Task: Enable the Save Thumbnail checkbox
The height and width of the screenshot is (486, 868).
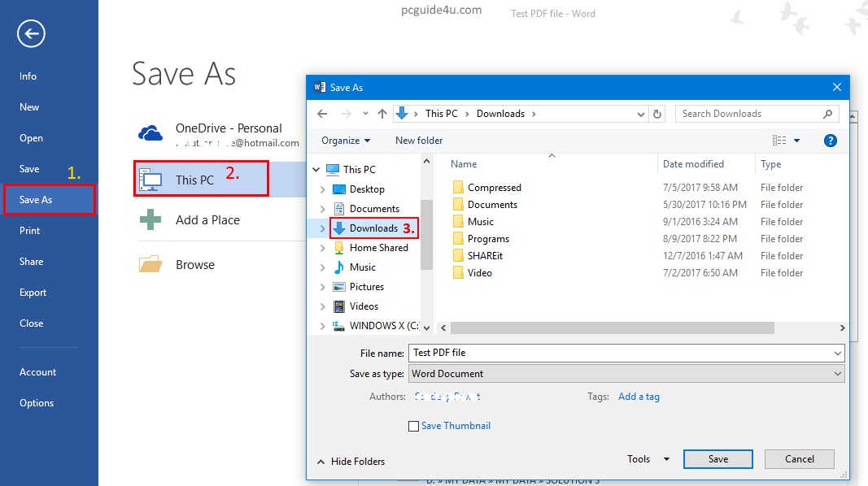Action: pos(413,426)
